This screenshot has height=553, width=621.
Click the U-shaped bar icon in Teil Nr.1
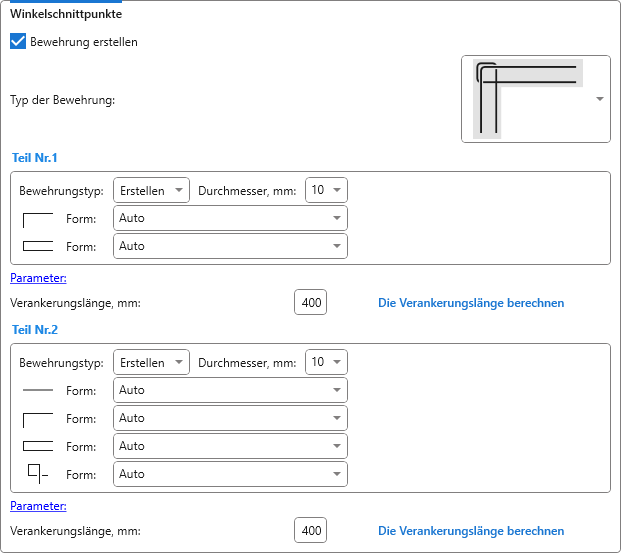pyautogui.click(x=37, y=246)
